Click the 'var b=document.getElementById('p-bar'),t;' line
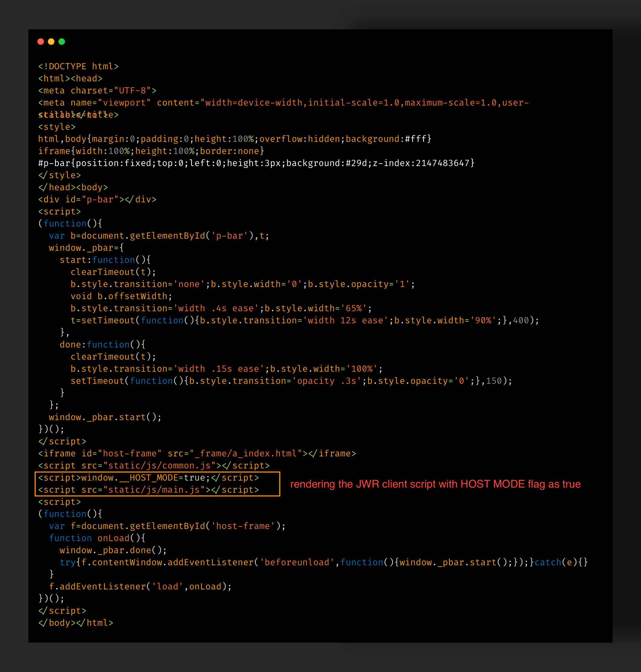Image resolution: width=641 pixels, height=672 pixels. [159, 236]
